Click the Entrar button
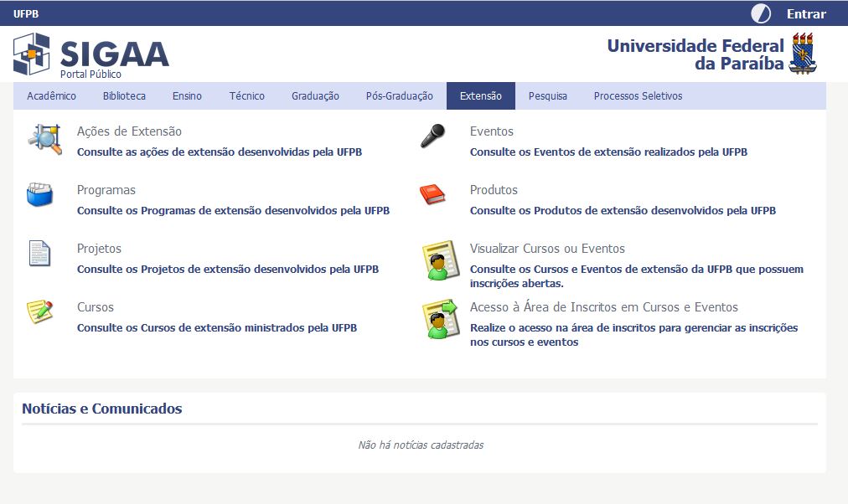The height and width of the screenshot is (504, 848). click(805, 13)
